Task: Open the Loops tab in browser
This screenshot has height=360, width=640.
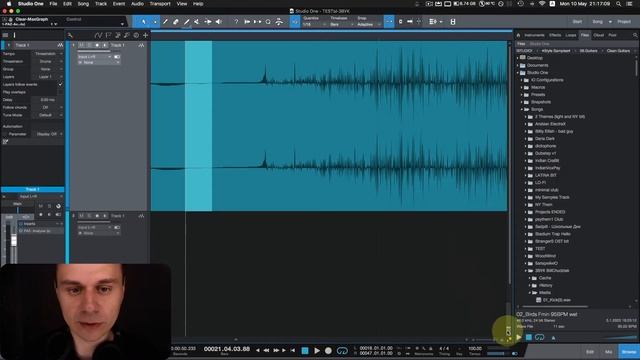Action: point(571,36)
